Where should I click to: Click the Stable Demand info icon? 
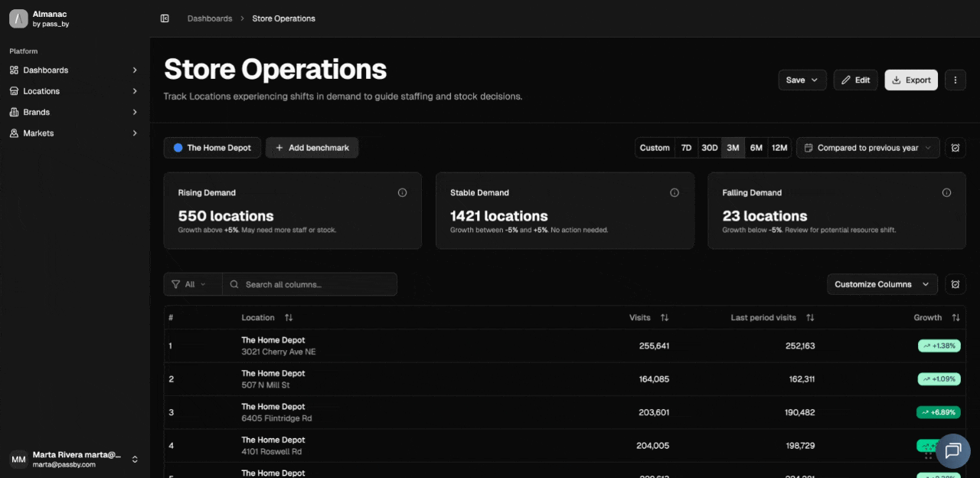[675, 193]
